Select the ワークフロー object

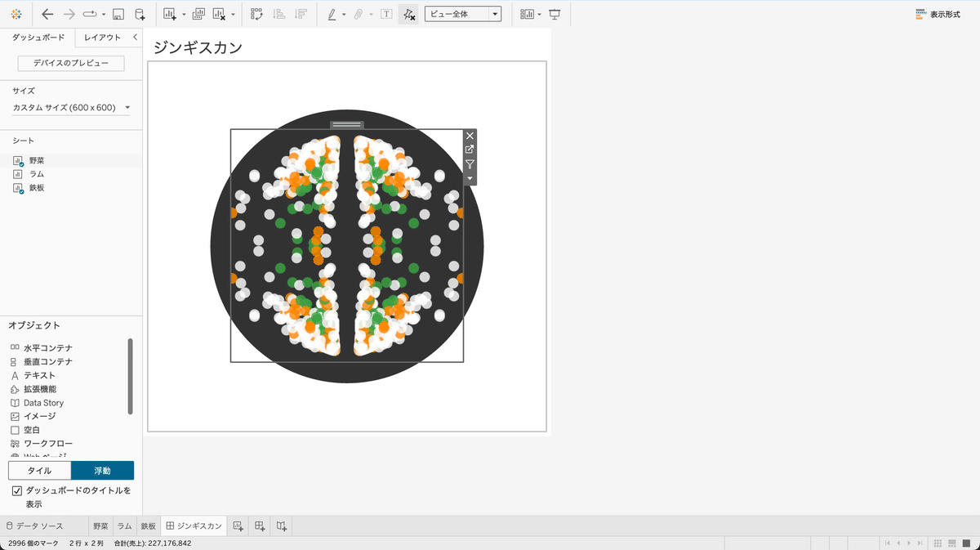coord(42,443)
